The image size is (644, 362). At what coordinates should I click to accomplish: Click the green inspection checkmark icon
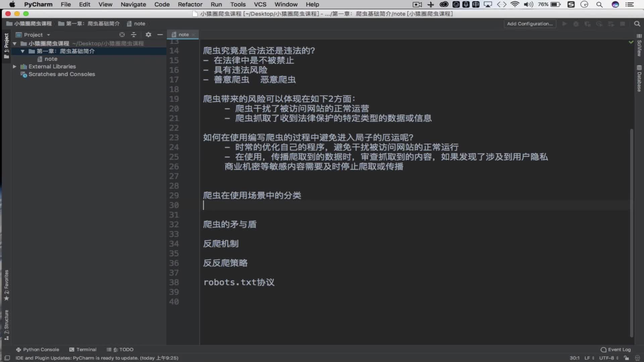pyautogui.click(x=631, y=42)
